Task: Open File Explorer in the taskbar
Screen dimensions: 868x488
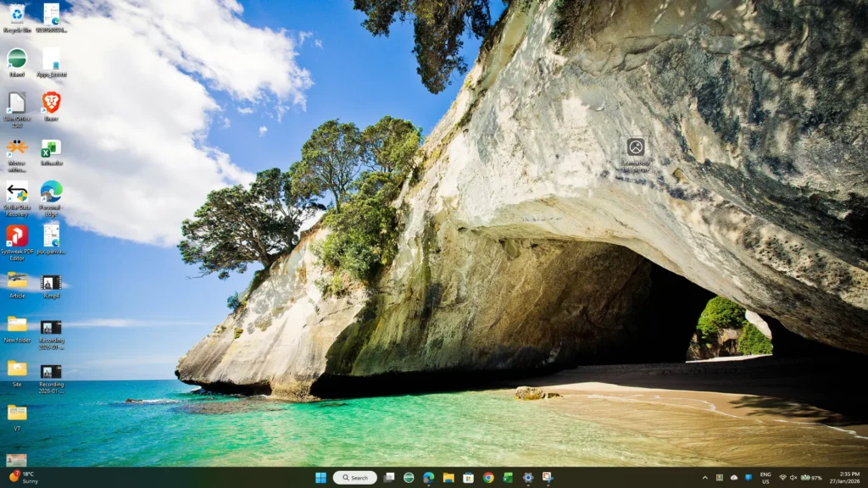Action: click(x=448, y=478)
